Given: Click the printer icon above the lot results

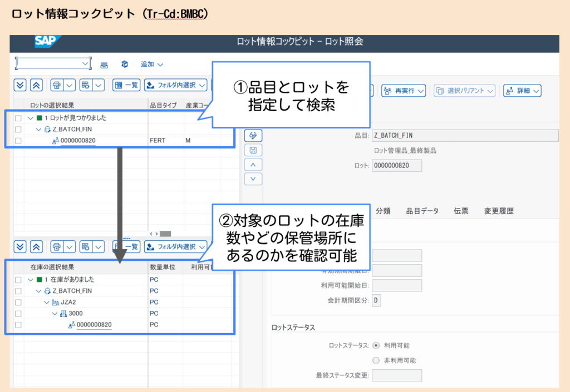Looking at the screenshot, I should 56,85.
